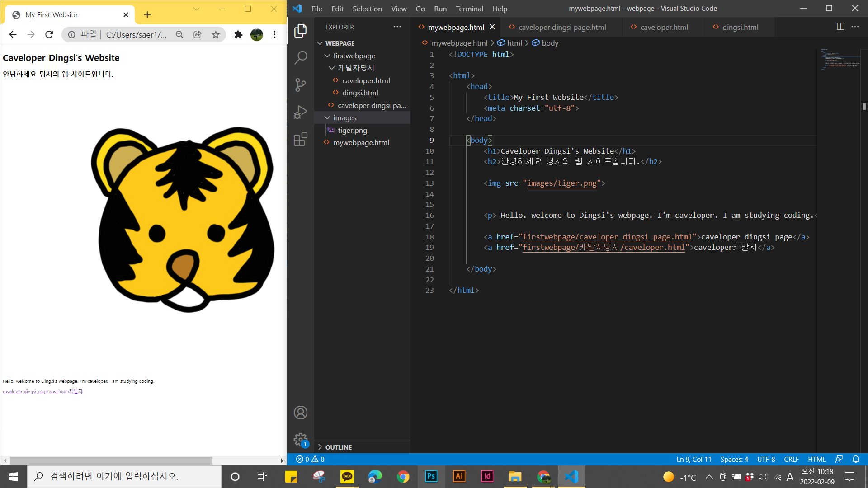Click the Accounts icon in activity bar
The image size is (868, 488).
[301, 413]
